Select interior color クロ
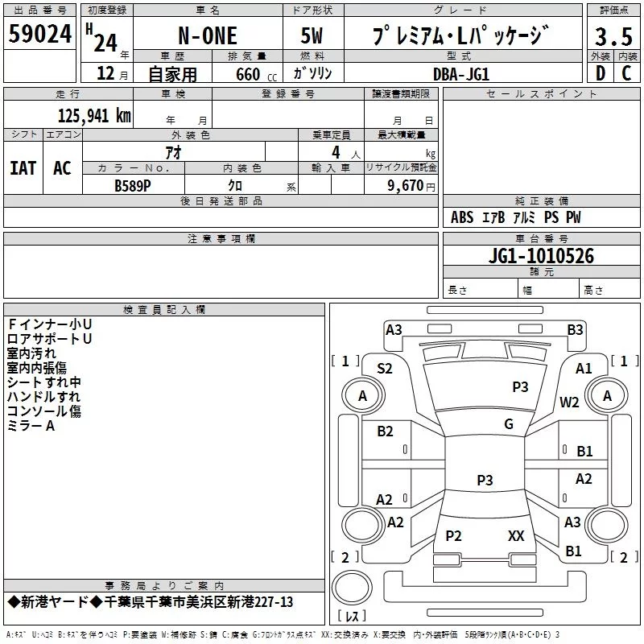Image resolution: width=644 pixels, height=644 pixels. point(235,186)
